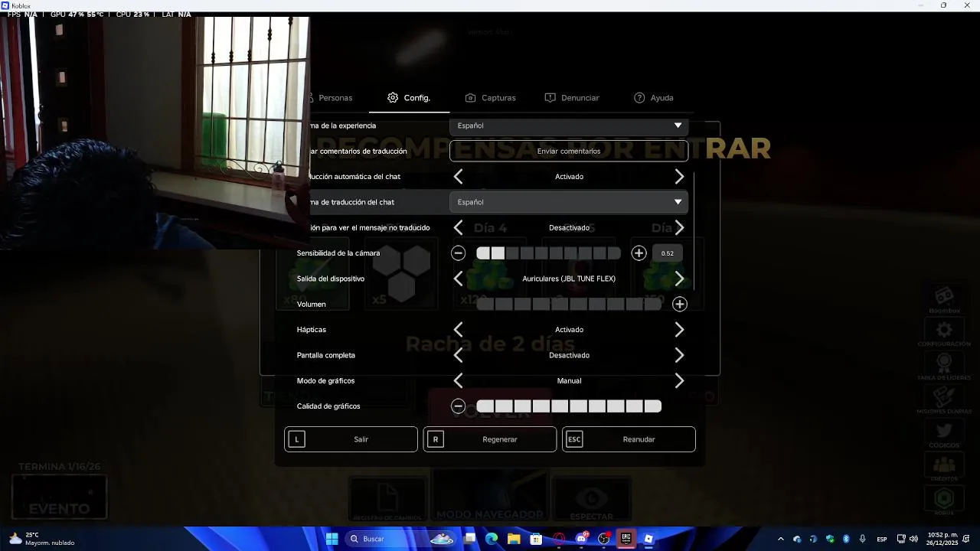
Task: Switch untranslated message option with left arrow
Action: click(x=458, y=227)
